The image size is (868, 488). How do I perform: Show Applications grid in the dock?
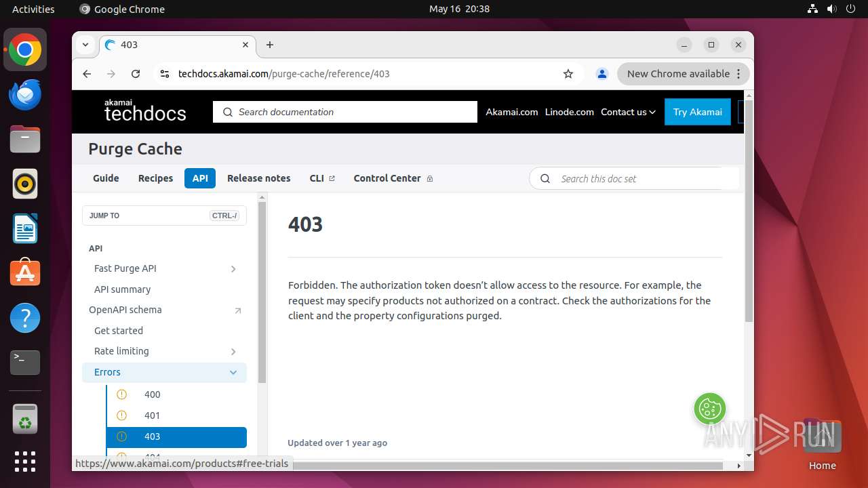[25, 462]
